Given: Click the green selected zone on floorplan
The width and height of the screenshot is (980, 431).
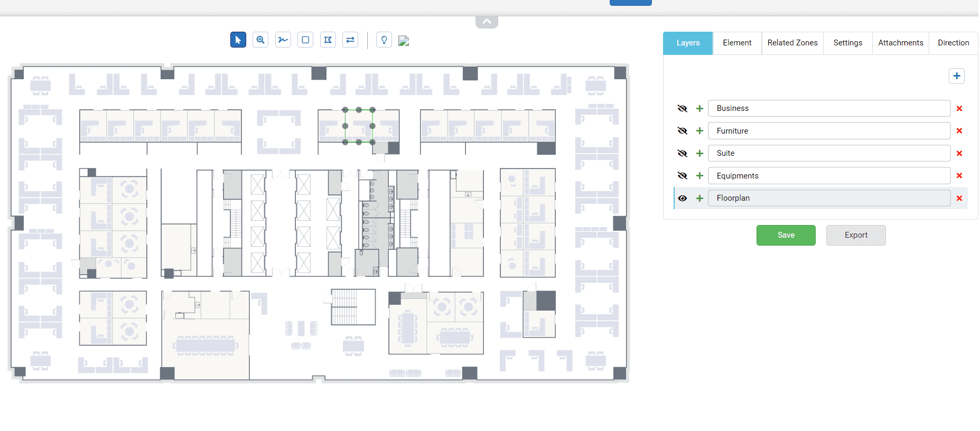Looking at the screenshot, I should [x=359, y=126].
